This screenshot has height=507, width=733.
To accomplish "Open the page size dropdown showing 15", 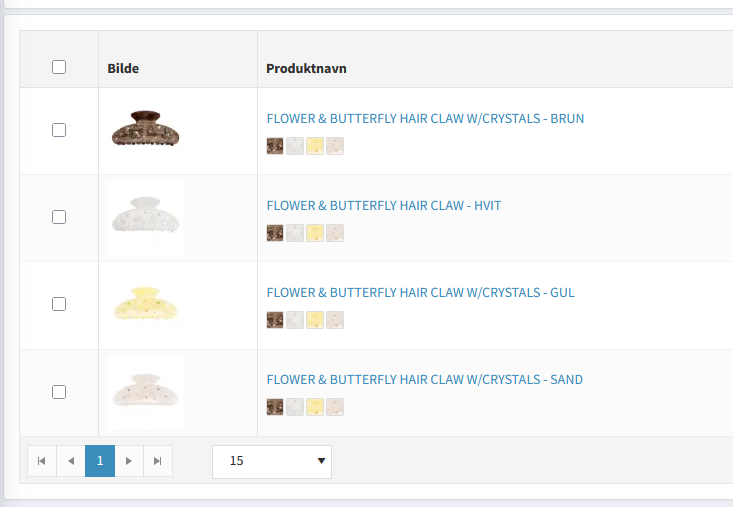I will pyautogui.click(x=271, y=461).
